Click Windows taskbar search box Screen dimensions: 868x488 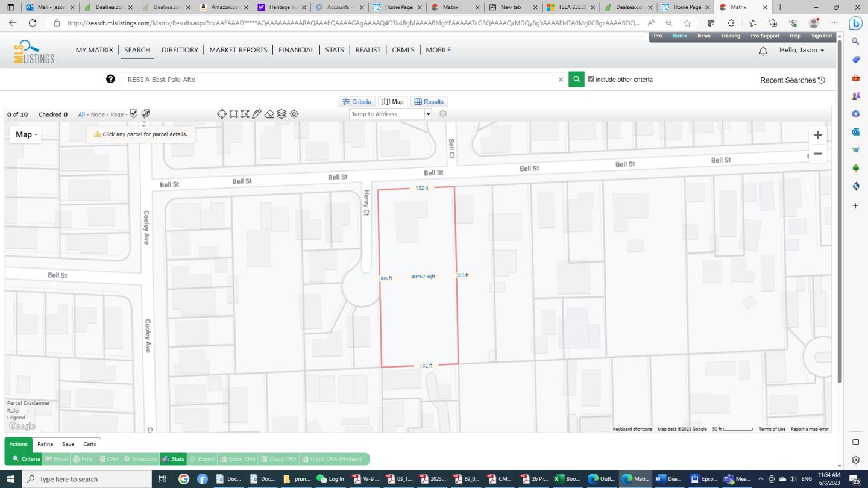87,479
